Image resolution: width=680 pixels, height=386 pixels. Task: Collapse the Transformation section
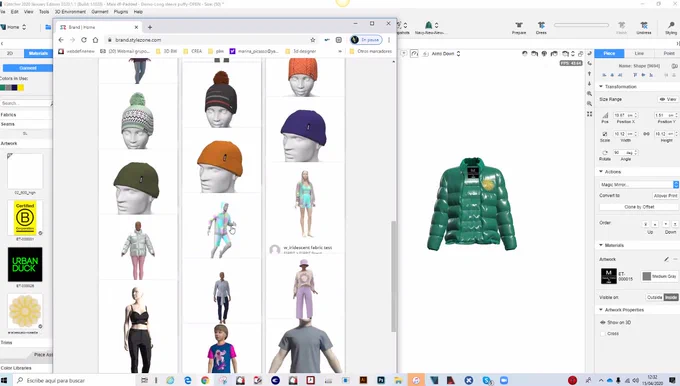pyautogui.click(x=601, y=86)
